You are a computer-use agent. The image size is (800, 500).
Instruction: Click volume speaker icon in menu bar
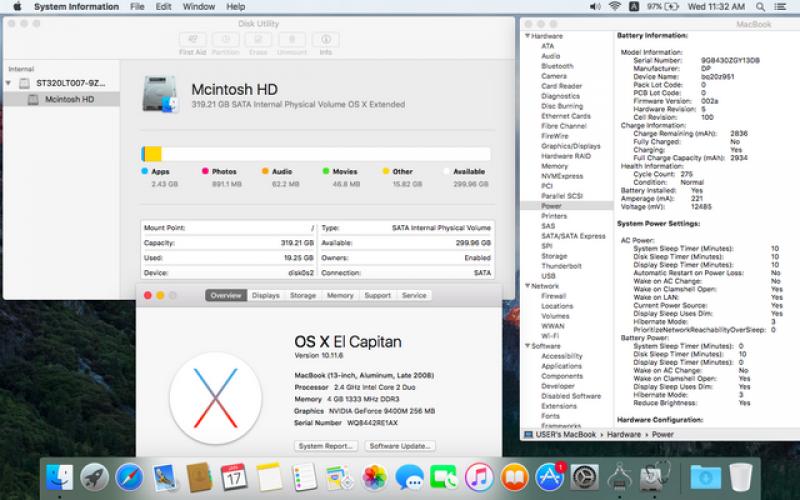pos(595,7)
